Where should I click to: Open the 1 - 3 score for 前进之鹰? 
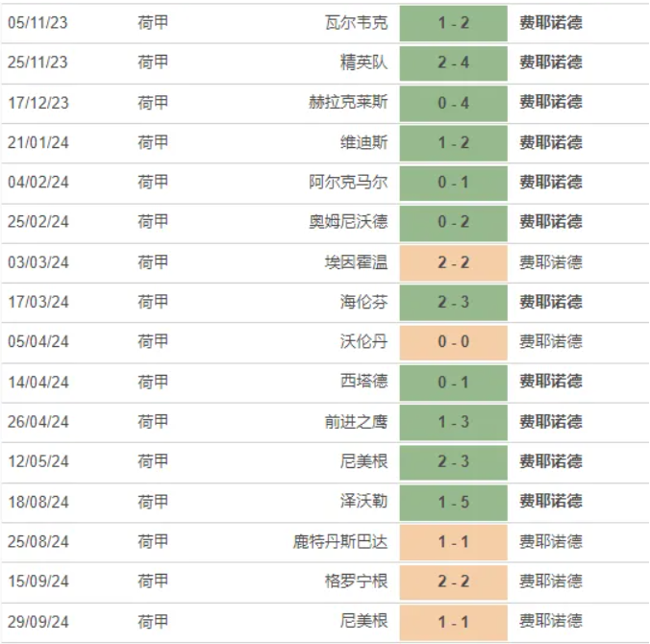click(x=453, y=422)
